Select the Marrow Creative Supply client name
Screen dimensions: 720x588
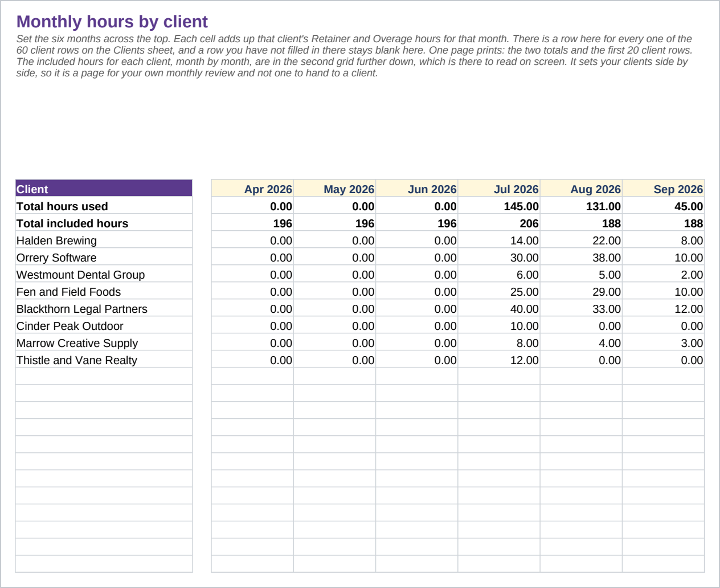tap(104, 342)
